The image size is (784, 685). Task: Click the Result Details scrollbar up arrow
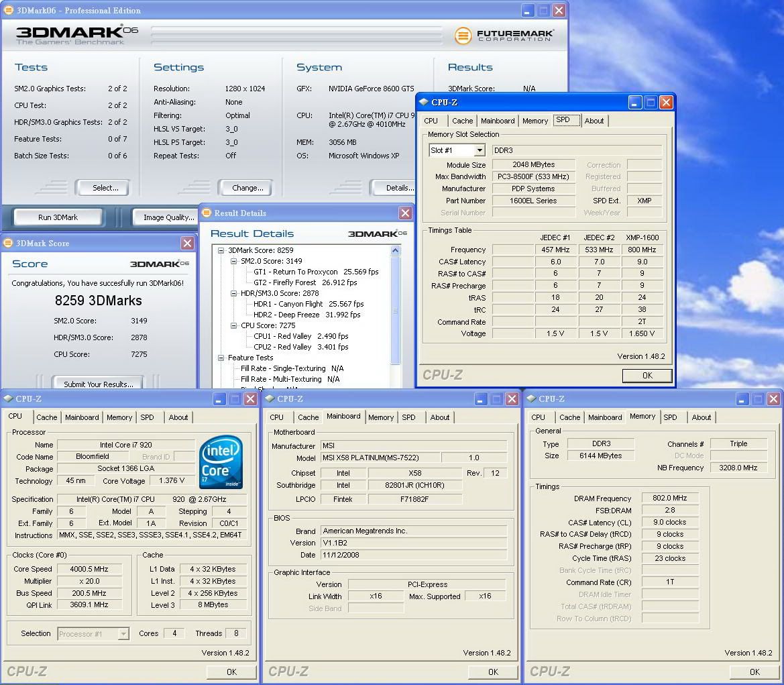396,250
